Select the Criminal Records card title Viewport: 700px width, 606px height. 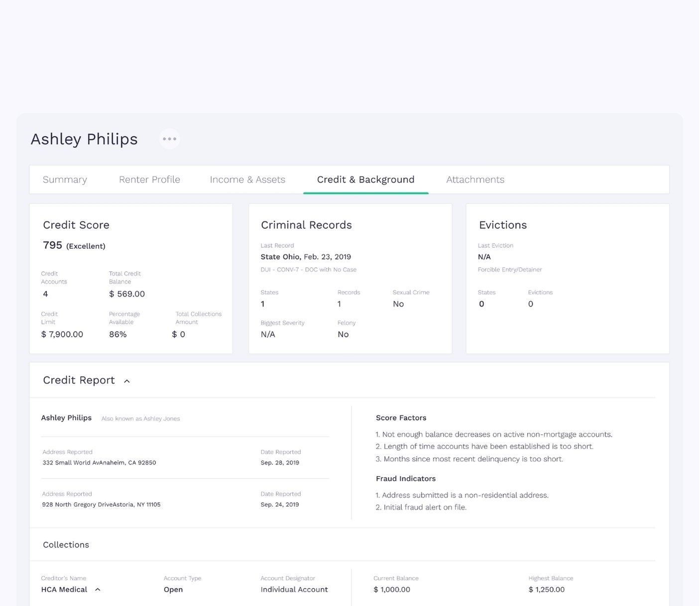coord(306,225)
